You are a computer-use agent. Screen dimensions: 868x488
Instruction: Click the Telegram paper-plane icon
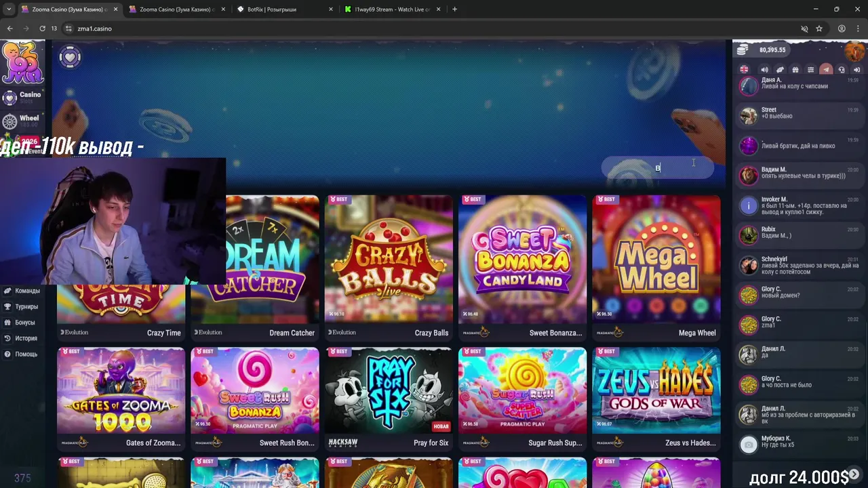(x=826, y=70)
